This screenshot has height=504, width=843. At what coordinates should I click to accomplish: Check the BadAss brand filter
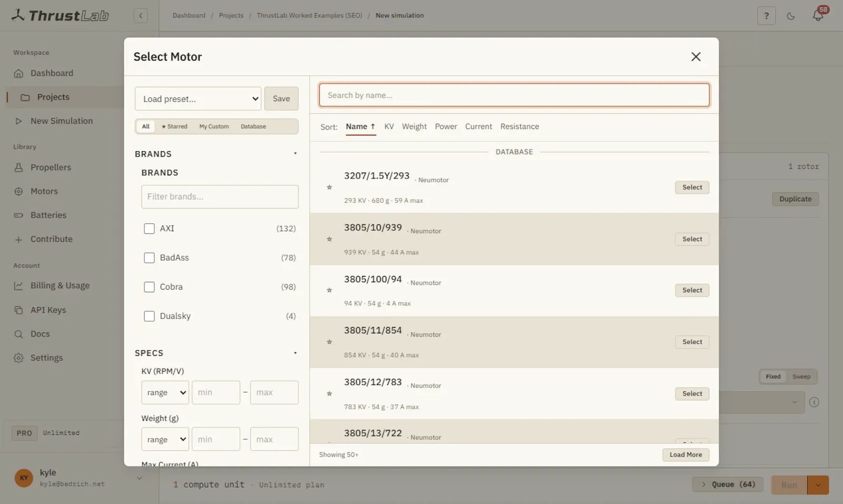click(x=150, y=258)
